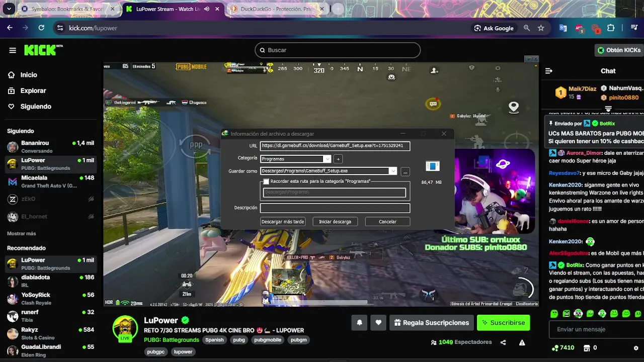The image size is (644, 362).
Task: Open browser tab search dropdown
Action: pyautogui.click(x=9, y=9)
